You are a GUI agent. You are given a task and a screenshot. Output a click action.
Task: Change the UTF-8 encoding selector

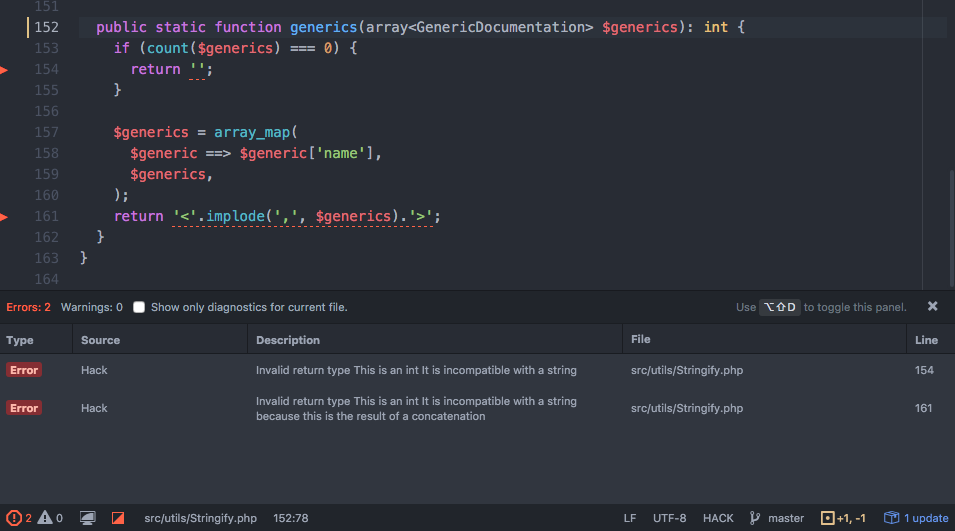[669, 518]
